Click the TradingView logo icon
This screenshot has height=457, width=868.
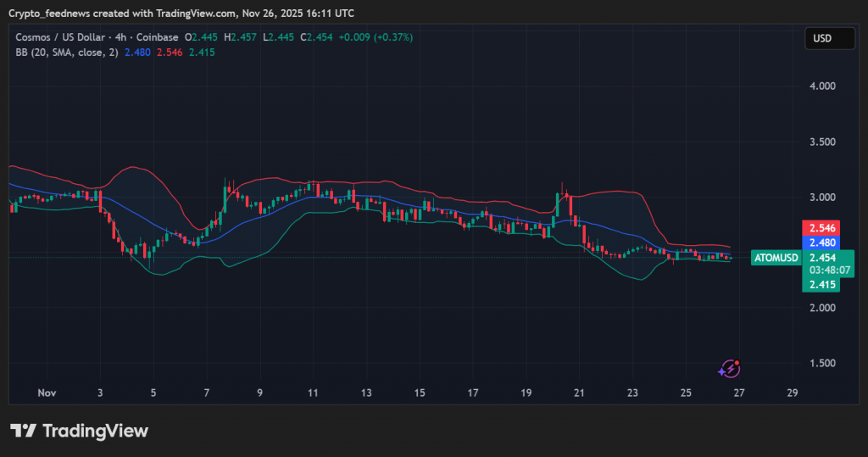(x=23, y=431)
